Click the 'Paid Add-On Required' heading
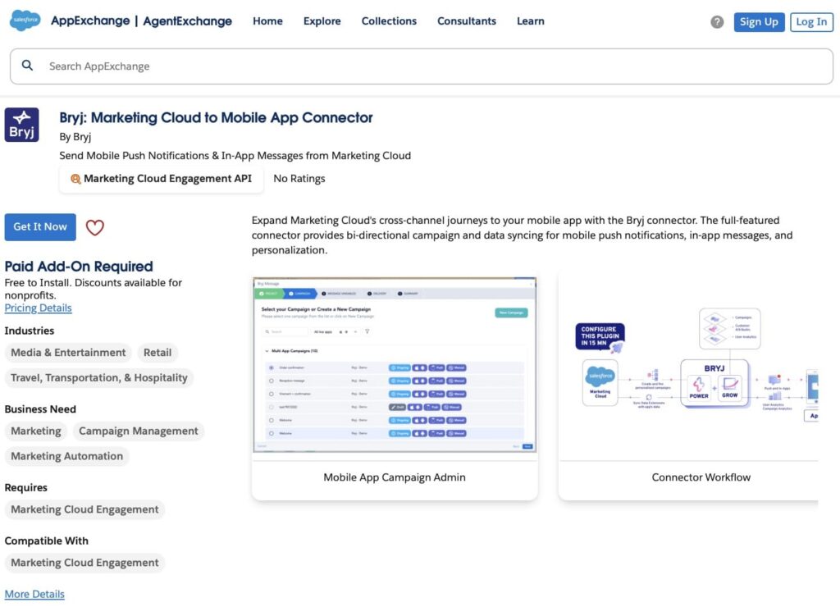The image size is (840, 616). point(79,267)
